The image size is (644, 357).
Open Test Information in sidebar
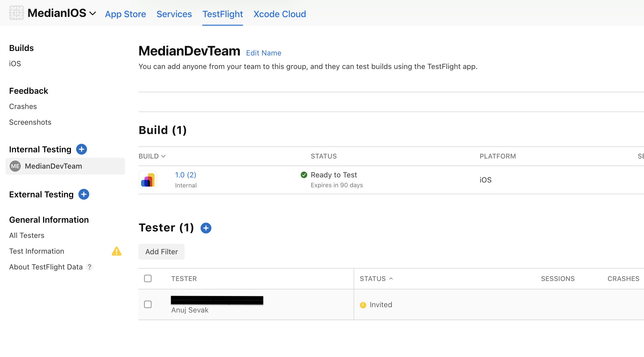pos(37,251)
